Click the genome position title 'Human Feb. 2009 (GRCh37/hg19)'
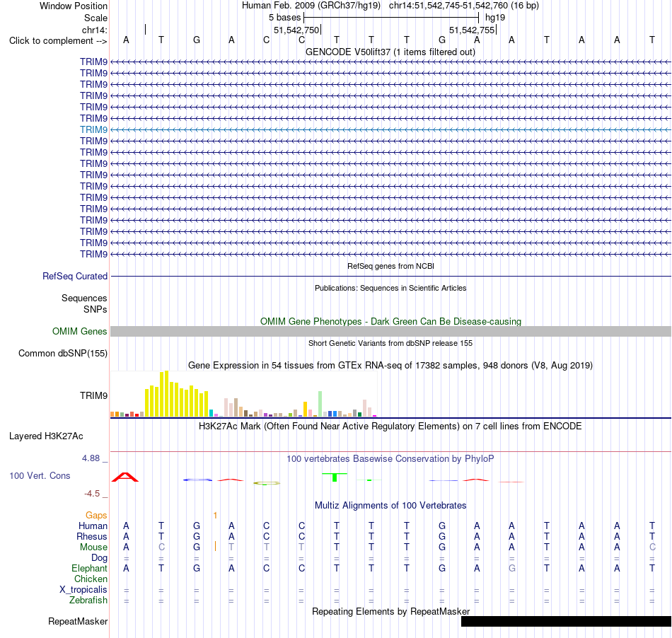 [311, 6]
